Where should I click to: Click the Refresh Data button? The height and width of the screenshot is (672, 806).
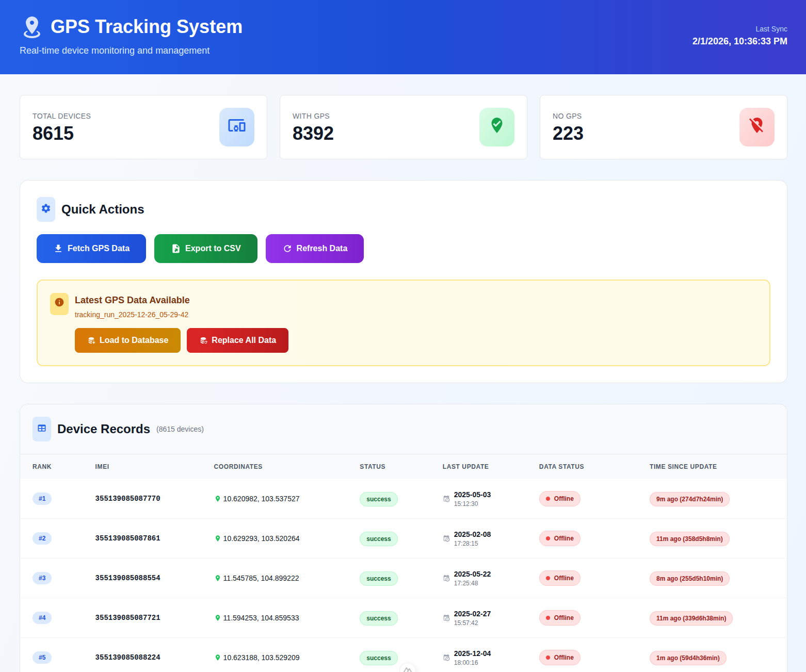coord(314,248)
